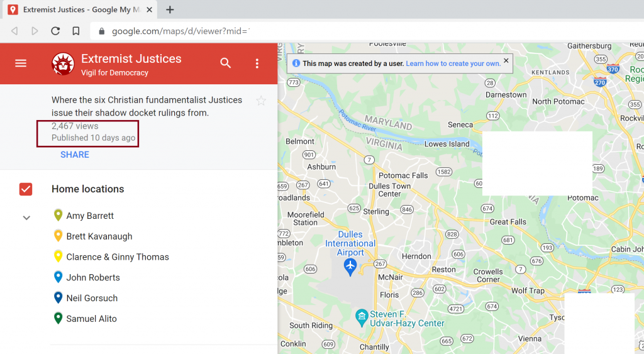Click the Herndon label on map
The image size is (644, 354).
click(416, 257)
